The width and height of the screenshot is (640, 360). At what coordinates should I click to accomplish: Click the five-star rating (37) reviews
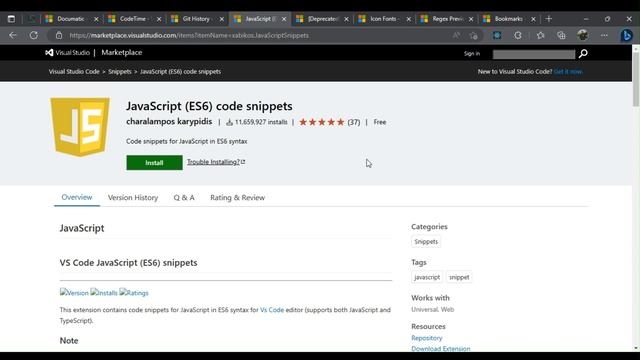(x=329, y=122)
